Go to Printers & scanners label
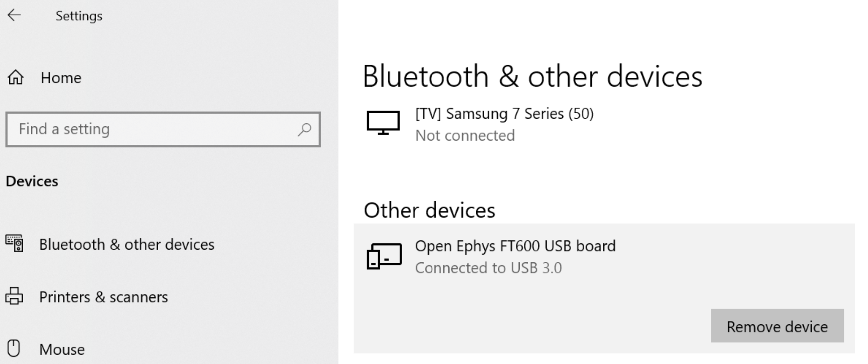The height and width of the screenshot is (364, 868). pyautogui.click(x=104, y=297)
